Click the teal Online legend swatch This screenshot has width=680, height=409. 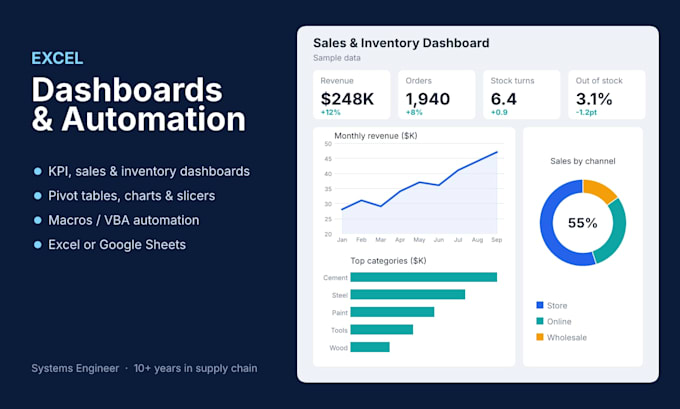[540, 321]
